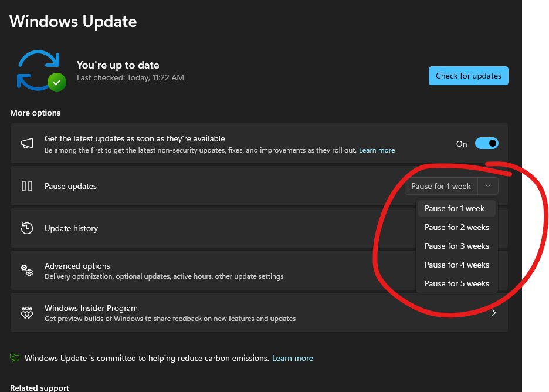Image resolution: width=549 pixels, height=392 pixels.
Task: Open Update history
Action: tap(259, 228)
